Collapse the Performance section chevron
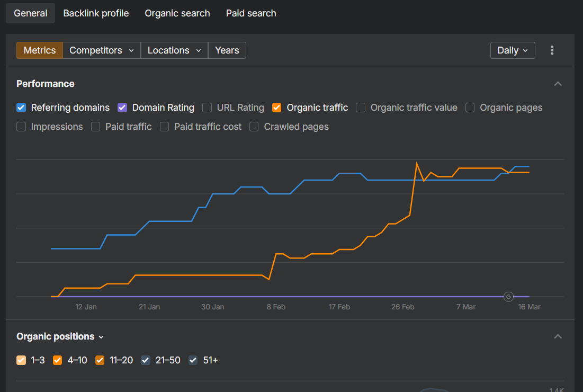The height and width of the screenshot is (392, 583). 558,84
